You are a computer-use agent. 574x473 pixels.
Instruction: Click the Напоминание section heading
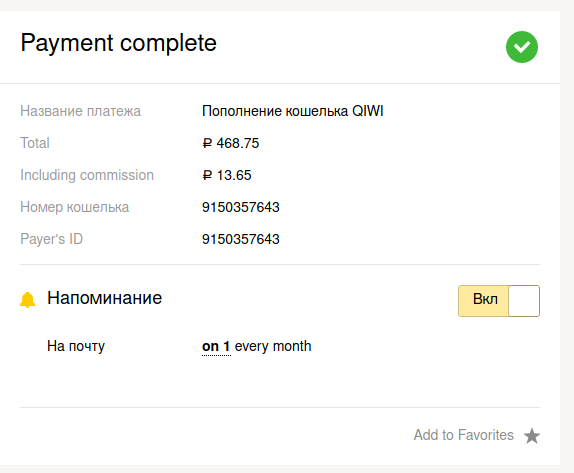pos(104,298)
